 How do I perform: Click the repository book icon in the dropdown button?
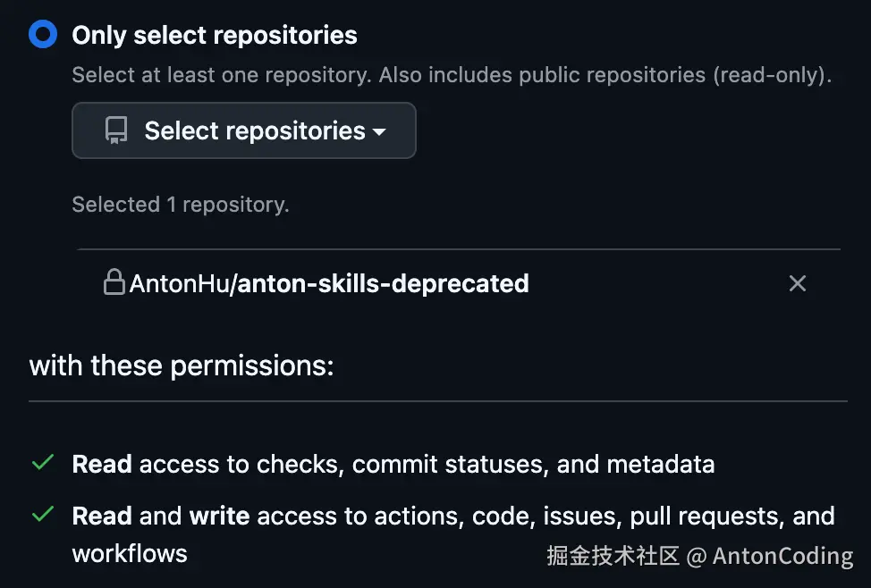[116, 130]
